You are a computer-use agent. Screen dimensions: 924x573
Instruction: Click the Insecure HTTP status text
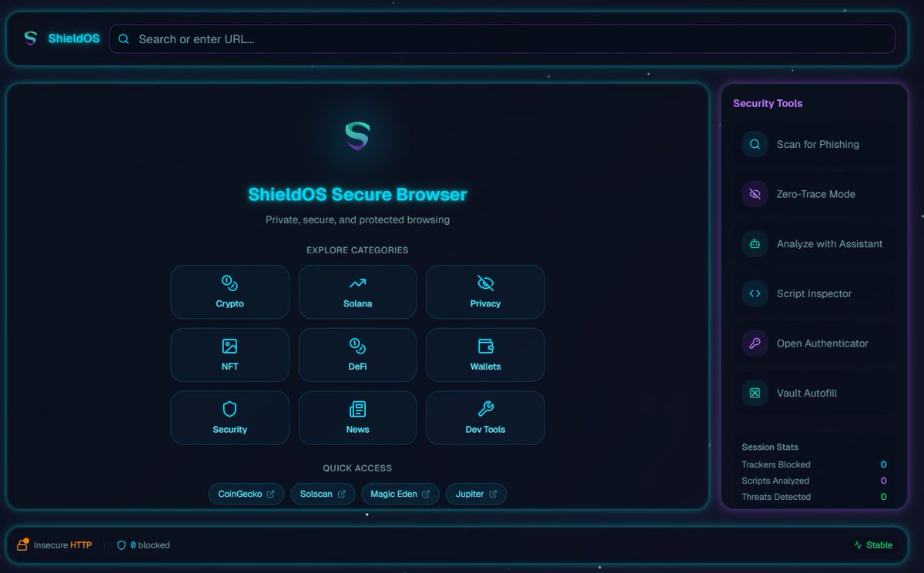pos(62,545)
